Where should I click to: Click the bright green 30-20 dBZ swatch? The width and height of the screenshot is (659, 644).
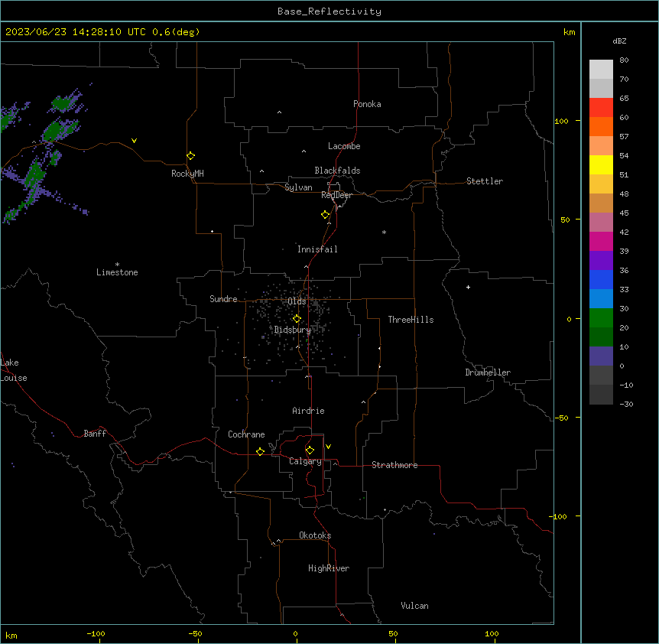point(601,318)
